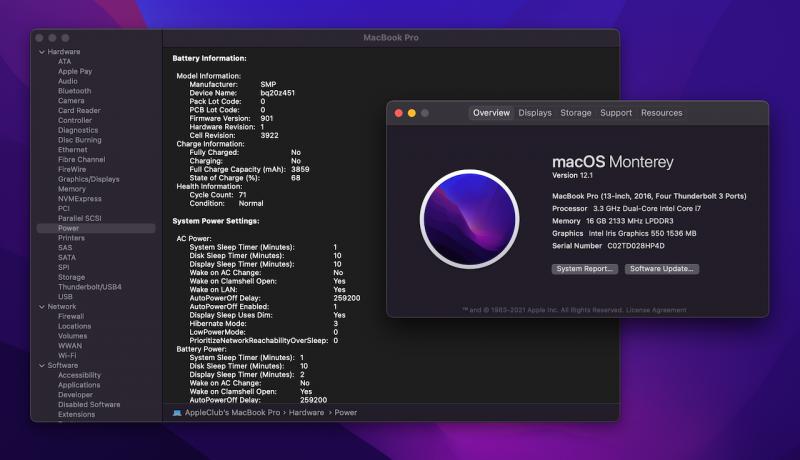Collapse the Software category disclosure triangle
The image size is (800, 460).
pos(41,365)
